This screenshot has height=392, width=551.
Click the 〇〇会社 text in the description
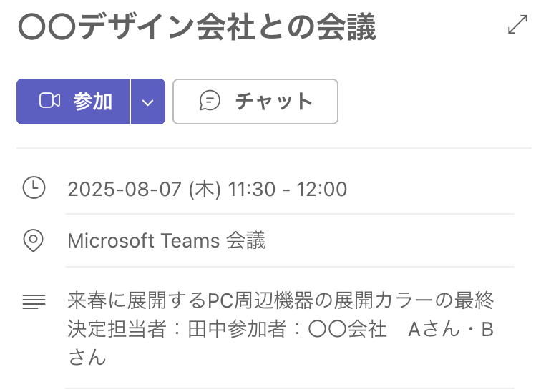click(347, 330)
